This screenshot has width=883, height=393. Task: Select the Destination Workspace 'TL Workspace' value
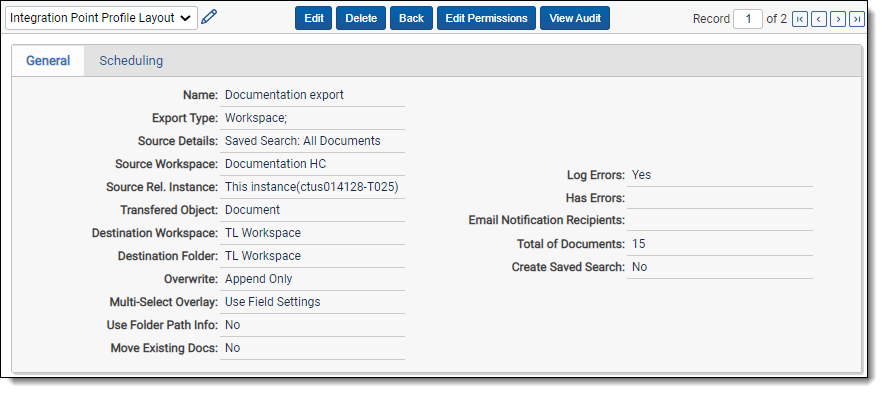click(263, 233)
